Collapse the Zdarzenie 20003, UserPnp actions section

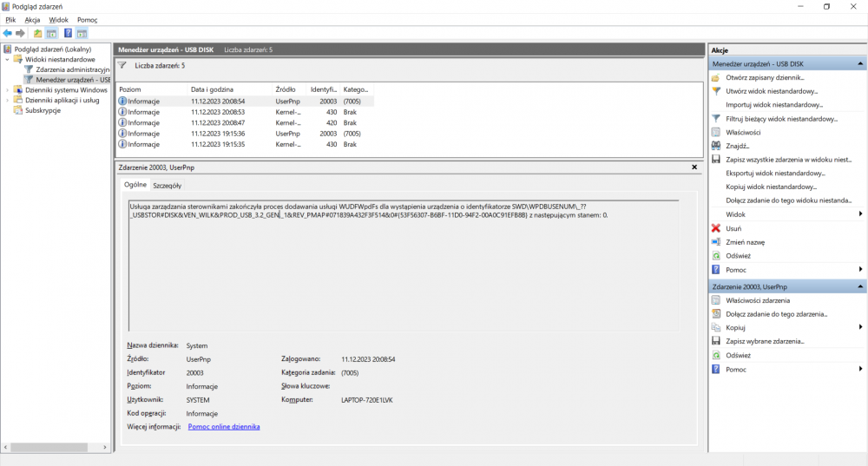pyautogui.click(x=860, y=286)
